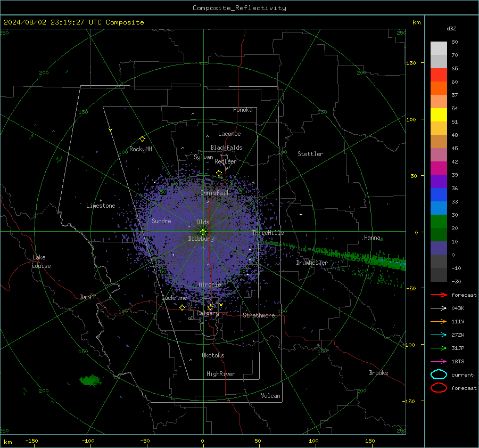479x448 pixels.
Task: Select the darkest gray -30 to -10 swatch
Action: [x=439, y=275]
